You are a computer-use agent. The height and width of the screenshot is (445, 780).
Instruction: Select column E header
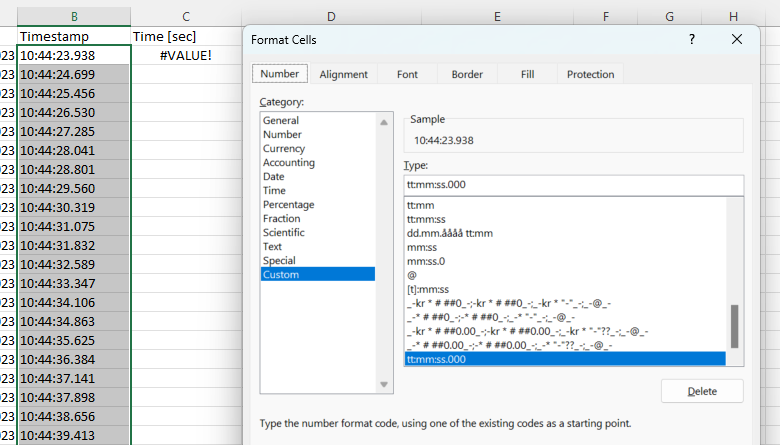pyautogui.click(x=497, y=16)
